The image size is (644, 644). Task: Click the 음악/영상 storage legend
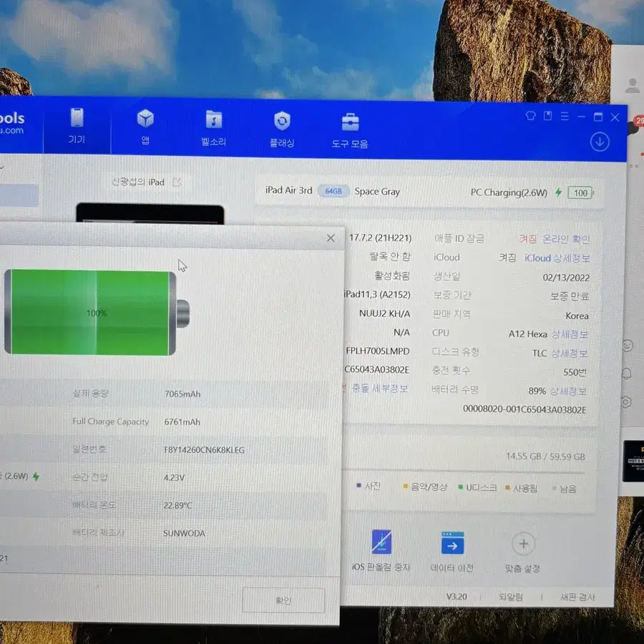click(x=425, y=487)
